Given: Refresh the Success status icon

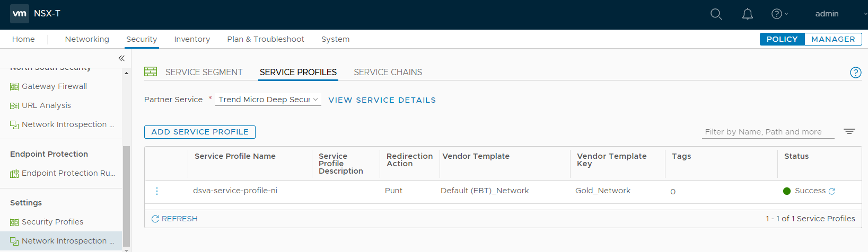Looking at the screenshot, I should pos(831,191).
